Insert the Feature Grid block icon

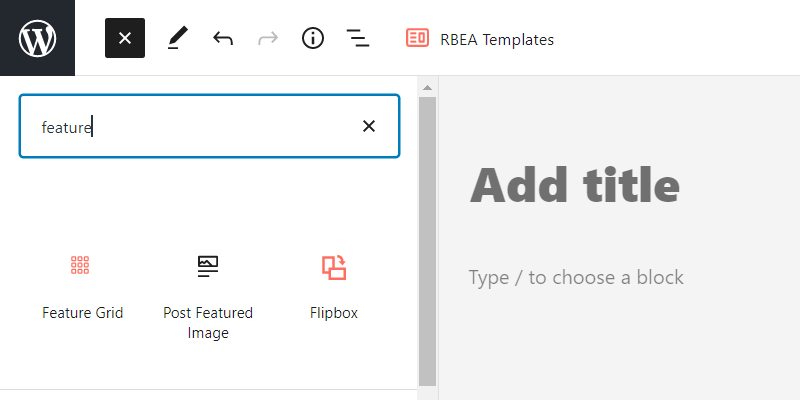point(81,265)
